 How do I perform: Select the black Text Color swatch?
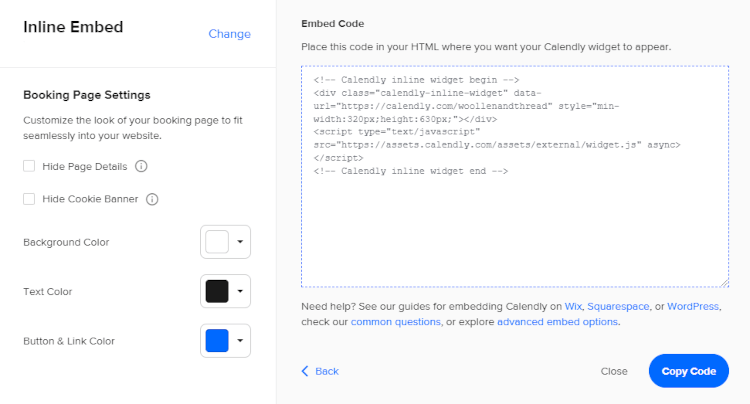[217, 291]
